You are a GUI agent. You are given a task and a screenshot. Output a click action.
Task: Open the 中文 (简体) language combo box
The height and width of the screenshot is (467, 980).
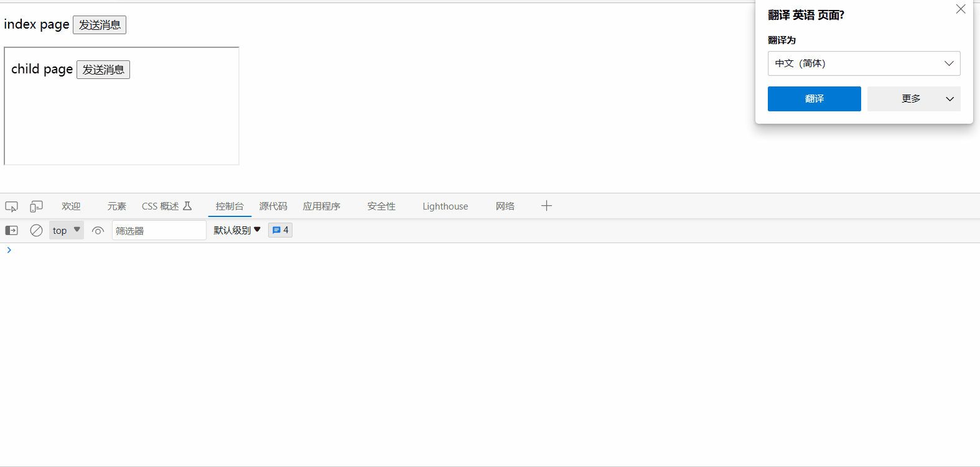click(864, 63)
